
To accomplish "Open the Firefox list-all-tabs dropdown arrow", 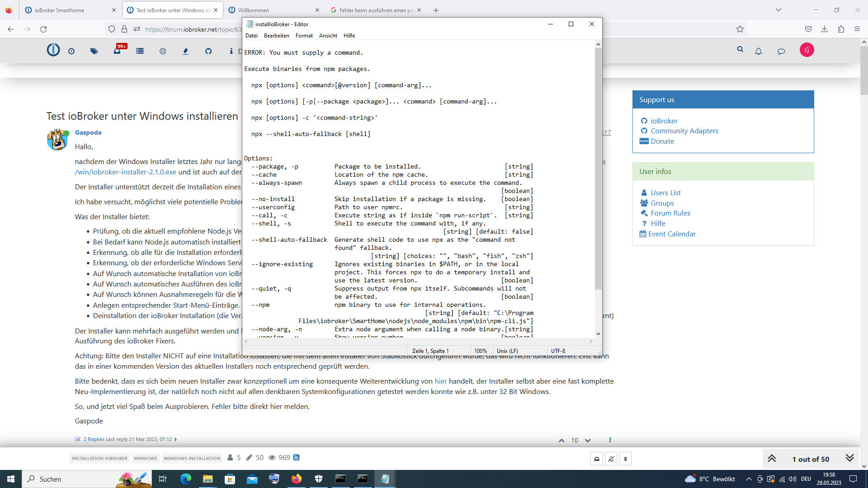I will click(x=778, y=10).
